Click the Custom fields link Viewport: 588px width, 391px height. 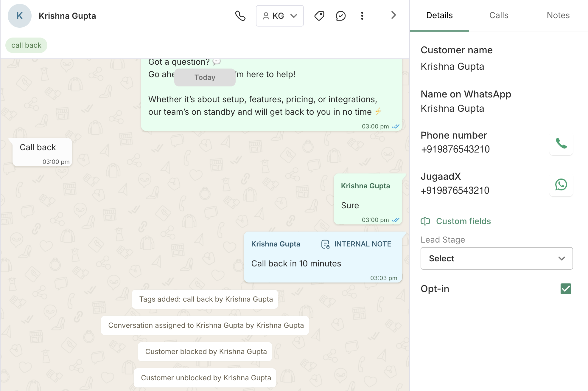pos(463,221)
